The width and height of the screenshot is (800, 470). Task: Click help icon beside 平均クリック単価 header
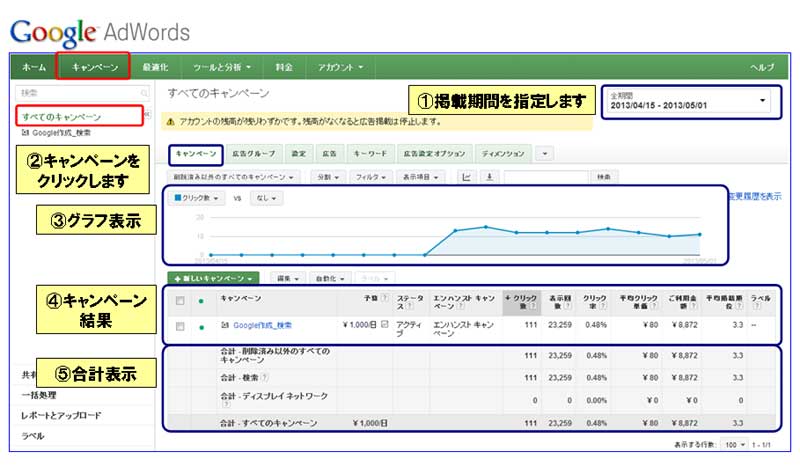click(x=654, y=306)
